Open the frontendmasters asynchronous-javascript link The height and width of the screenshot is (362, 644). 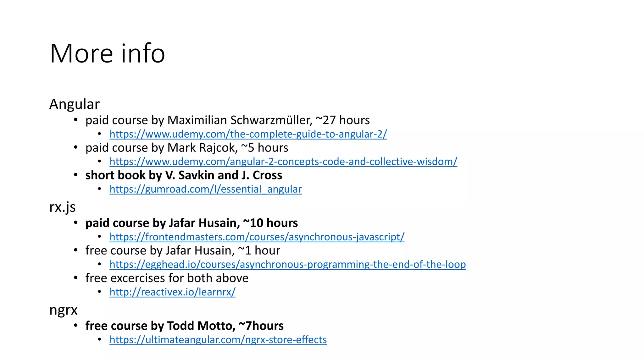(257, 237)
